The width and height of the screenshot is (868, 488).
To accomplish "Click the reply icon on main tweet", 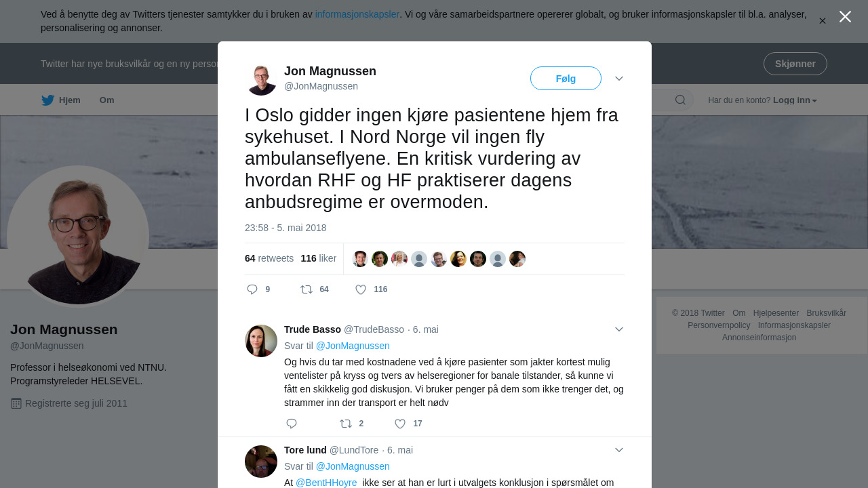I will (252, 289).
